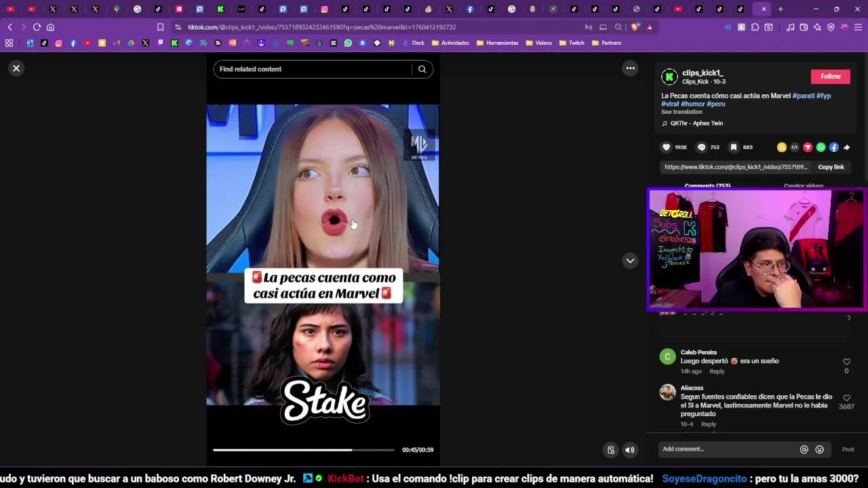The image size is (868, 488).
Task: Click the address bar URL
Action: [321, 27]
